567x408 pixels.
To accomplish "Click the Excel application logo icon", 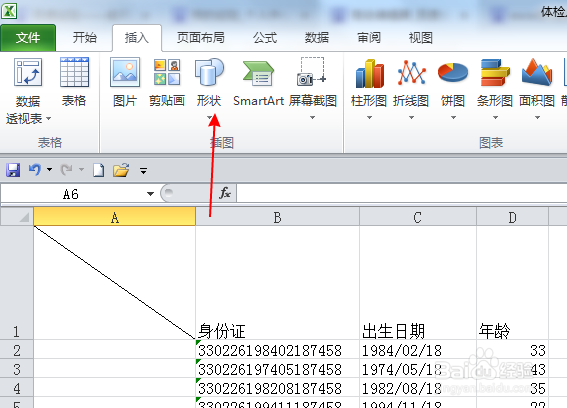I will click(x=9, y=10).
